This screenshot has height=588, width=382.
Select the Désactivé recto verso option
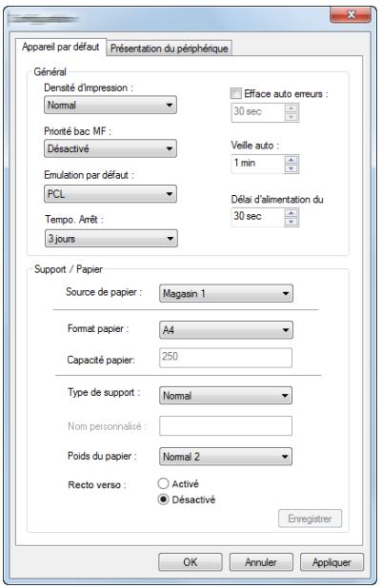pos(163,500)
